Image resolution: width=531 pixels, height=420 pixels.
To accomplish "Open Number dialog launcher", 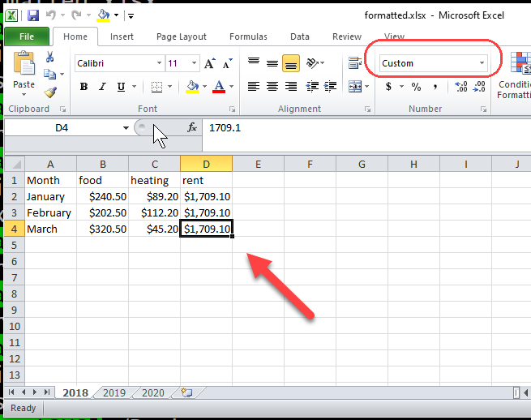I will click(x=483, y=109).
